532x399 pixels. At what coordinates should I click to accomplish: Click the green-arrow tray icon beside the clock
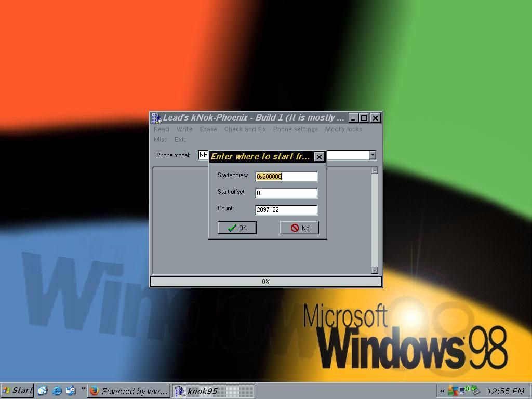pos(475,391)
